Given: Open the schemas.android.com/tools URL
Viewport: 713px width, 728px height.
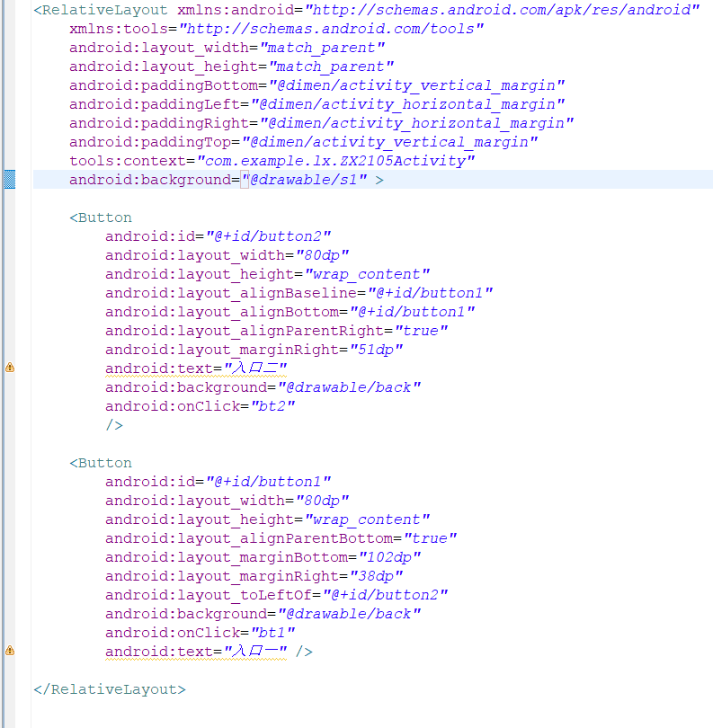Looking at the screenshot, I should tap(332, 29).
